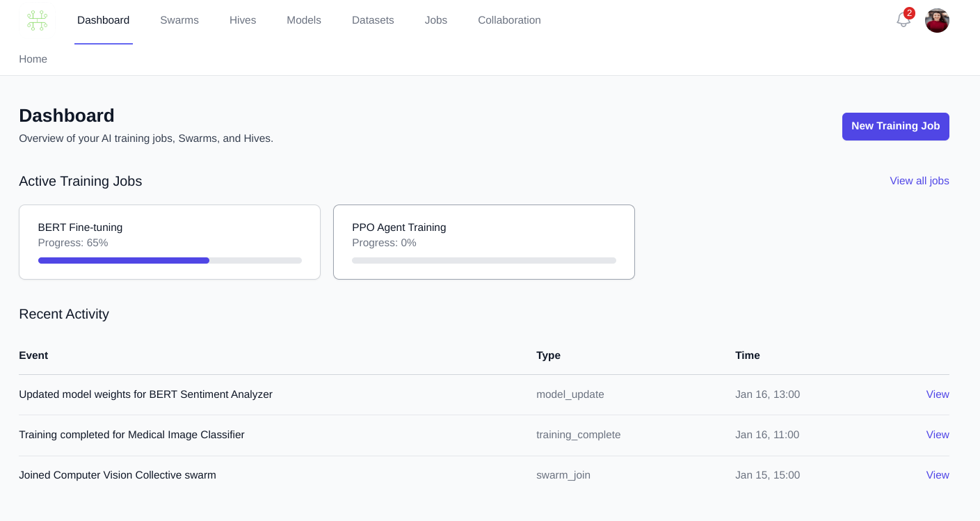Click the BERT Fine-tuning progress bar
Screen dimensions: 980x521
(x=170, y=260)
